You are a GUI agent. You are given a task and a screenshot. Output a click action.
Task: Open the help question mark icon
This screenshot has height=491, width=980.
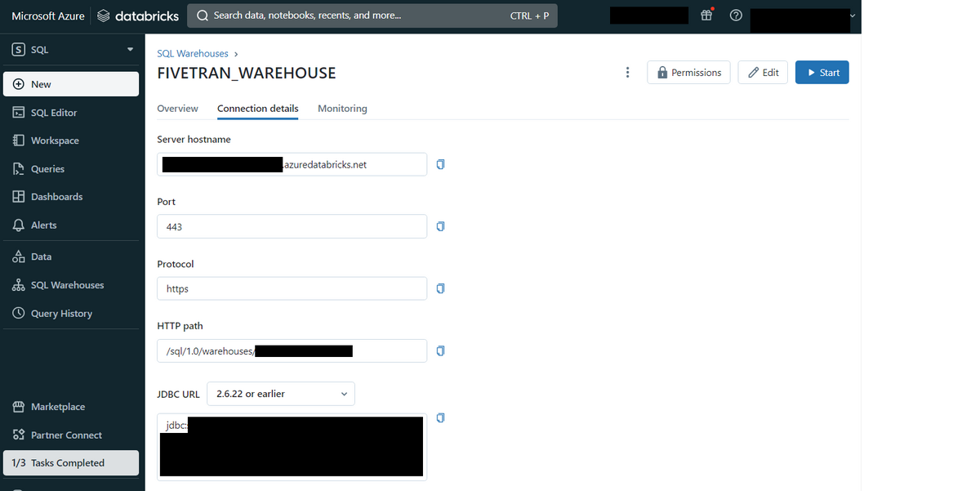pos(736,16)
